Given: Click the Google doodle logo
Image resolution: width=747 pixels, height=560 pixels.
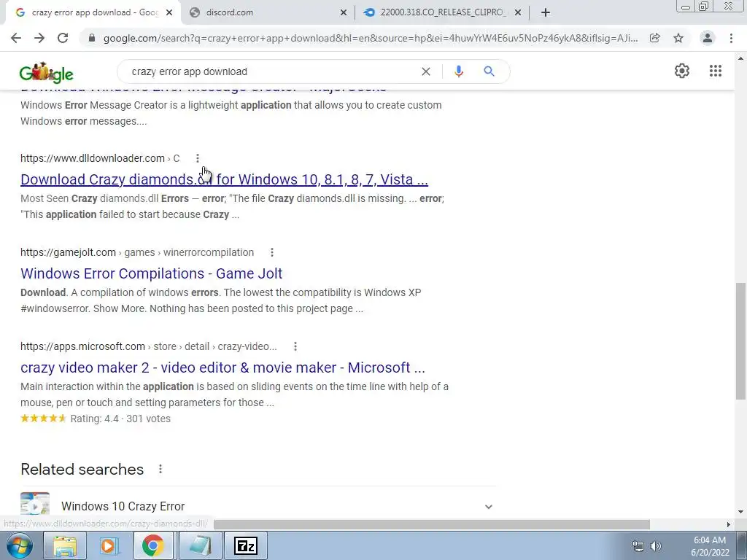Looking at the screenshot, I should 46,72.
